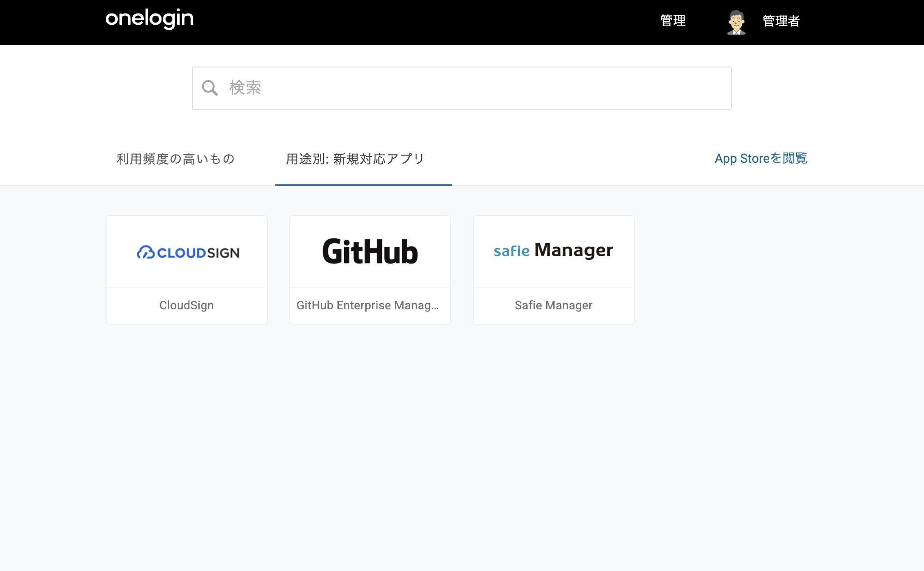
Task: Click the GitHub Enterprise Manag... label
Action: tap(367, 305)
